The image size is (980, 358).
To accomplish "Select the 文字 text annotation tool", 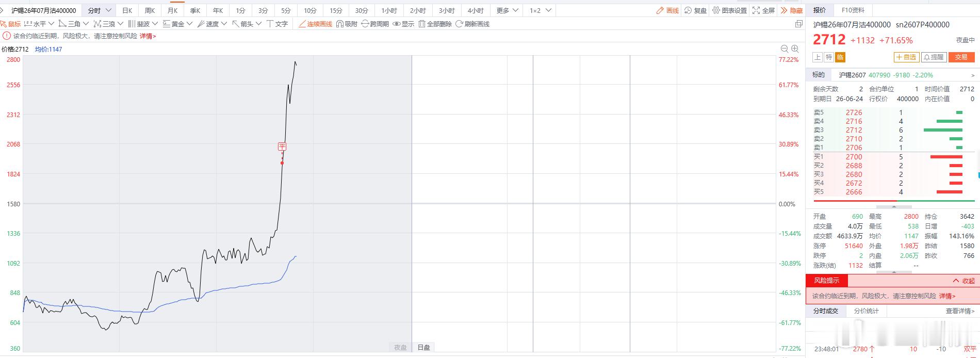I will click(x=277, y=24).
